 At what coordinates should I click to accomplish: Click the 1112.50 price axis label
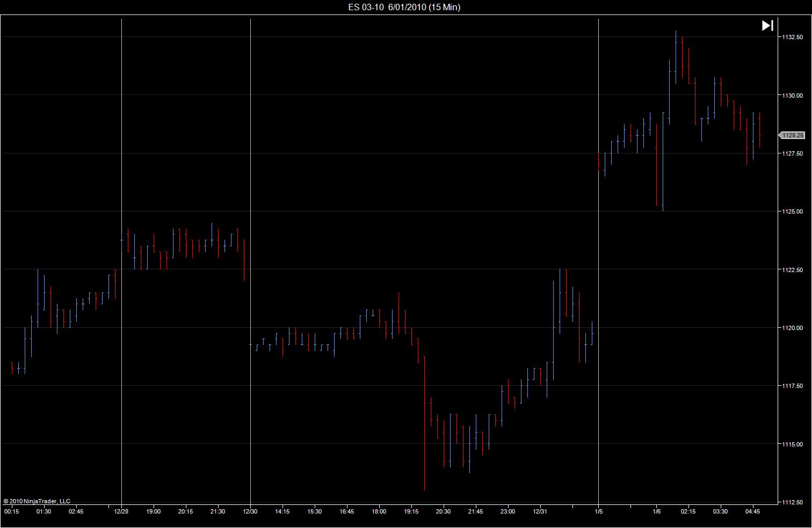[793, 502]
